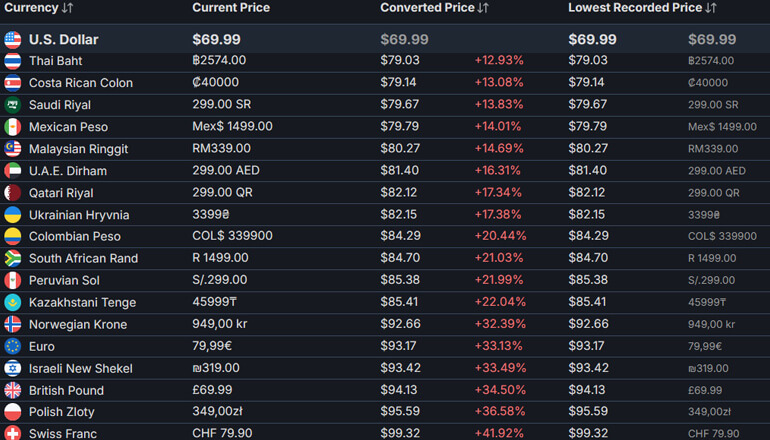770x440 pixels.
Task: Click the Qatari Riyal +17.34% difference
Action: (498, 193)
